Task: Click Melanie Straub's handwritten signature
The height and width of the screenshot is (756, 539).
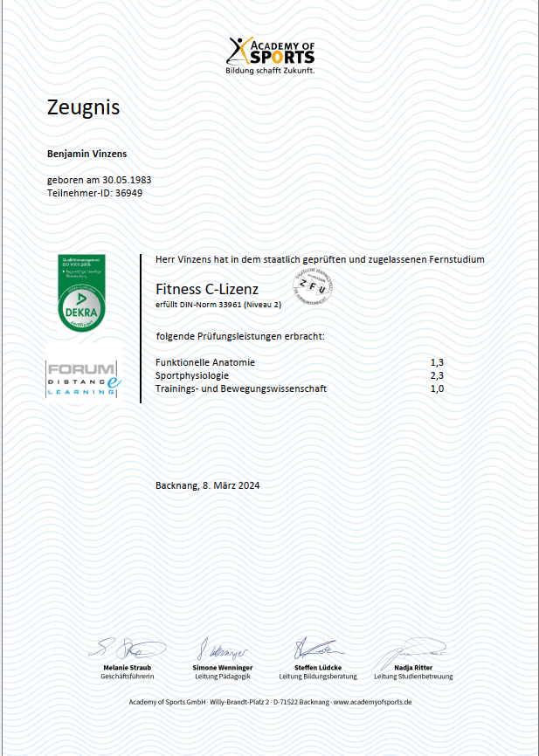Action: point(126,649)
